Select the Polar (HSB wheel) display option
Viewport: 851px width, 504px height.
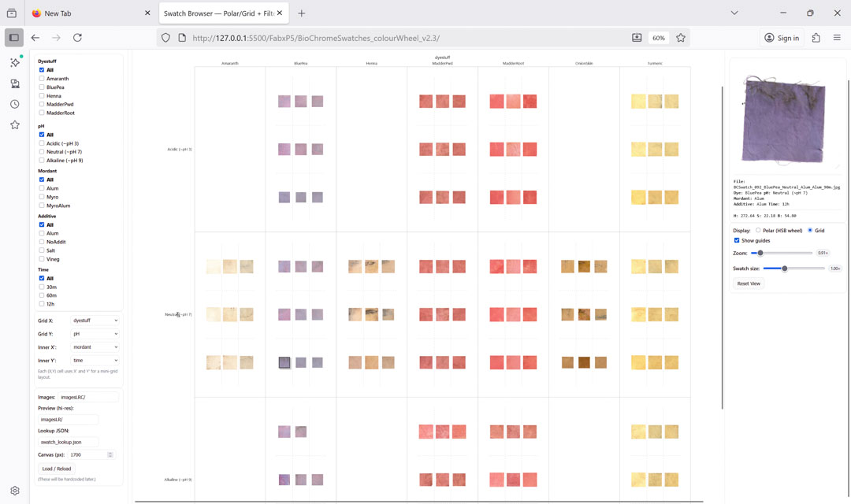[x=758, y=231]
